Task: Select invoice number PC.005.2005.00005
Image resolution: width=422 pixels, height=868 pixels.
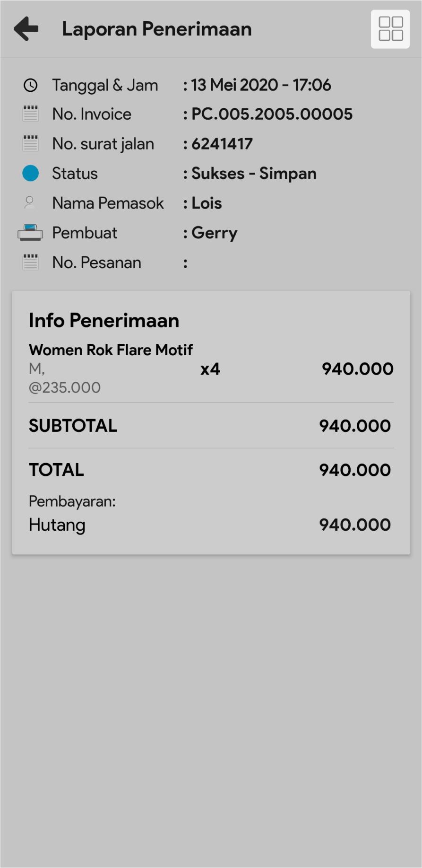Action: pyautogui.click(x=272, y=114)
